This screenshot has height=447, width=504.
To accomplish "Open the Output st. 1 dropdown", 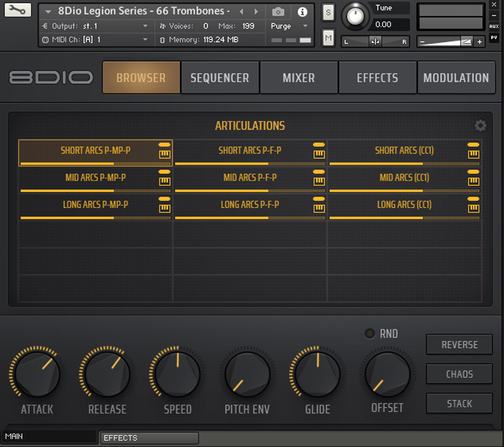I will point(96,26).
